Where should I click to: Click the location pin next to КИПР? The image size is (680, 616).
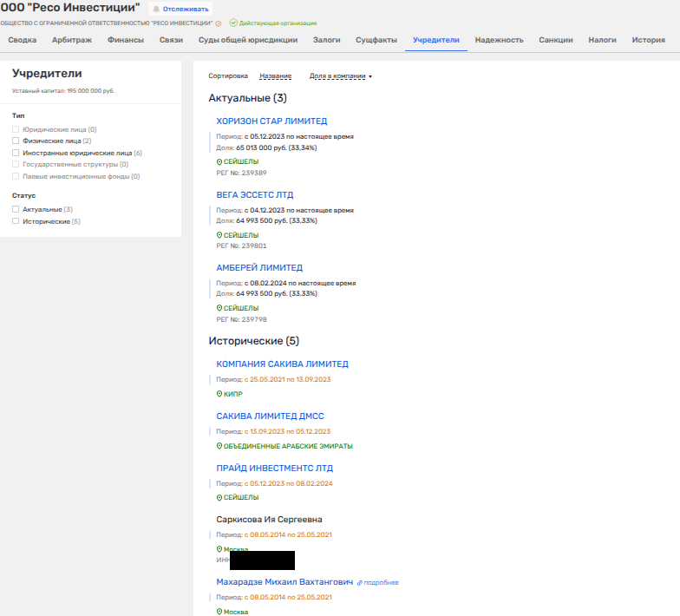[219, 394]
